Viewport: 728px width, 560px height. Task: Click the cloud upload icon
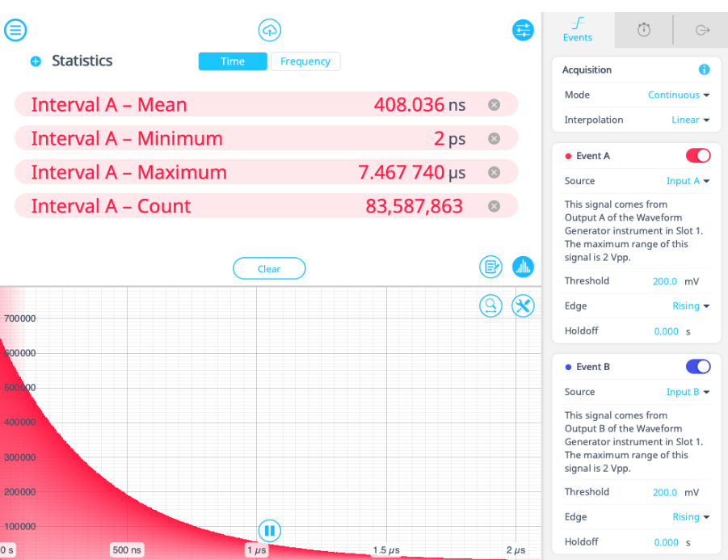click(269, 31)
